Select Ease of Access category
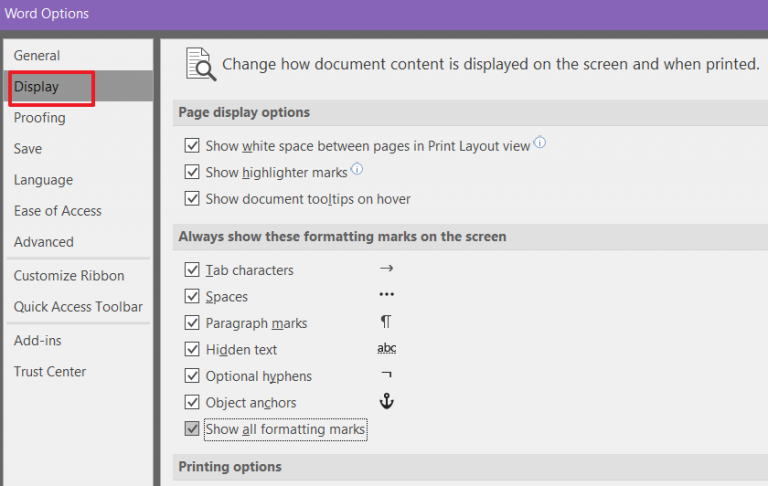 click(x=78, y=211)
